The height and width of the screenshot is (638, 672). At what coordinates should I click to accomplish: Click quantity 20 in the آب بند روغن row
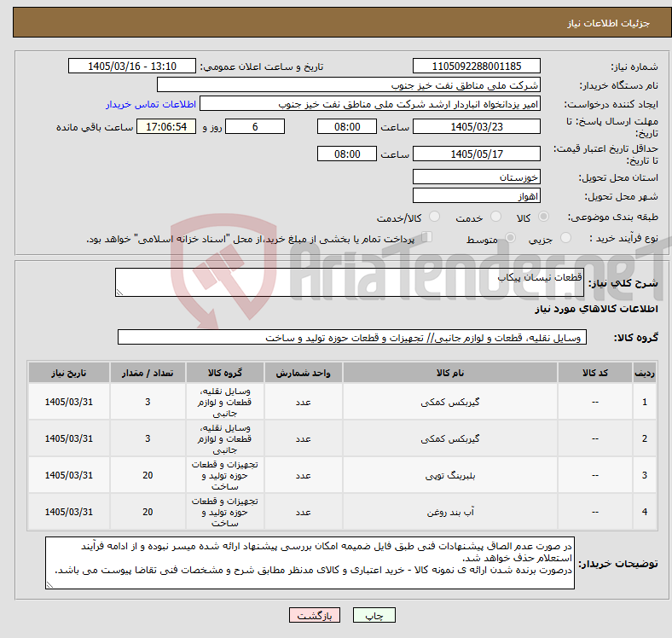148,512
